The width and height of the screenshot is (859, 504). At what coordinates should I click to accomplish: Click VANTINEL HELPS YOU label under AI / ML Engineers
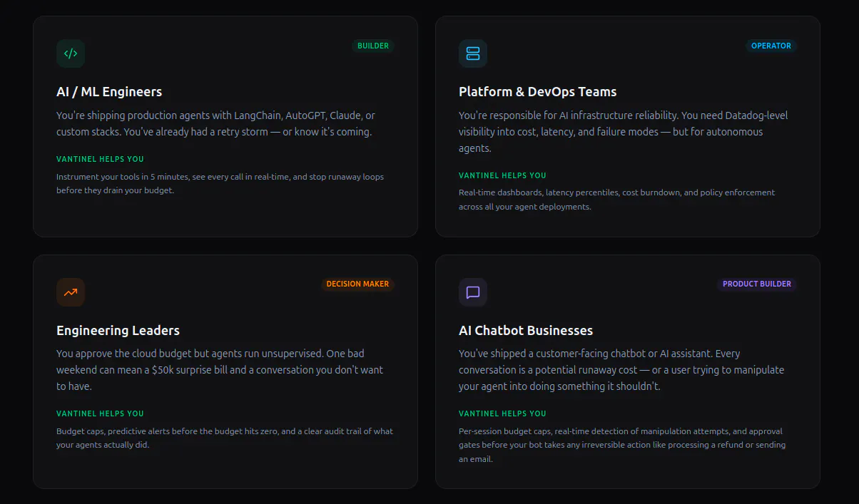tap(100, 159)
